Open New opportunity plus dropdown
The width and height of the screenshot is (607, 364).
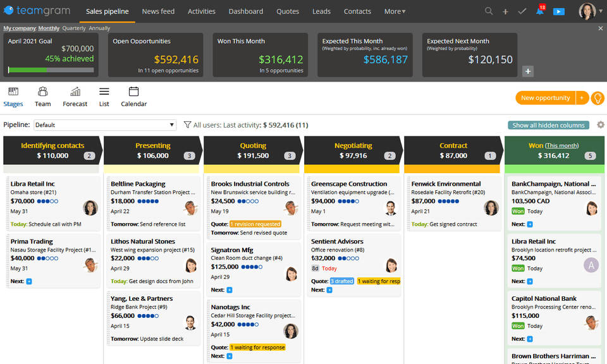pyautogui.click(x=582, y=98)
